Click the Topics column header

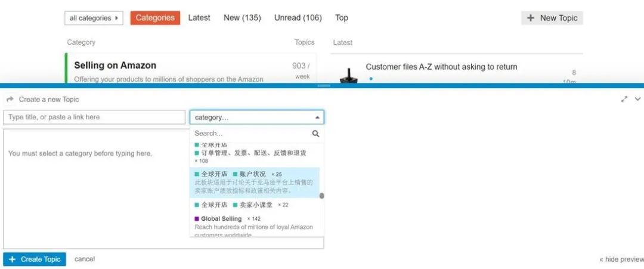point(304,42)
